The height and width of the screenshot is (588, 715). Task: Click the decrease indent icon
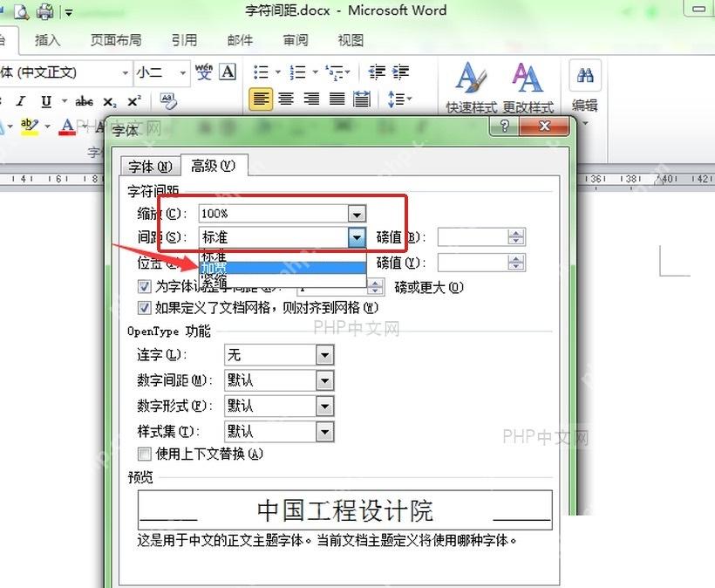click(x=377, y=72)
